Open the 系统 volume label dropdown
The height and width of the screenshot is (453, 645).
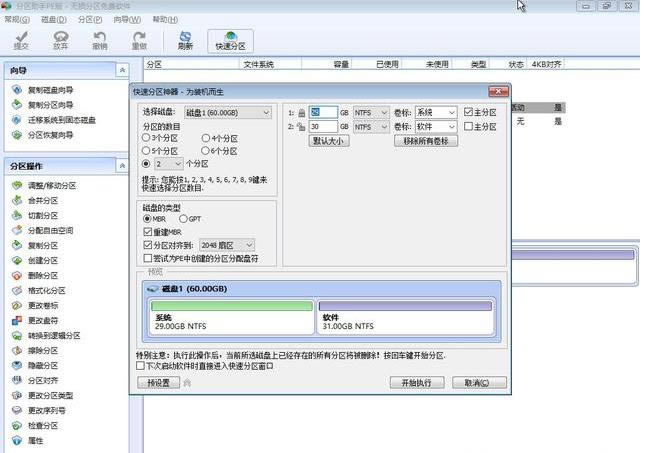(436, 112)
